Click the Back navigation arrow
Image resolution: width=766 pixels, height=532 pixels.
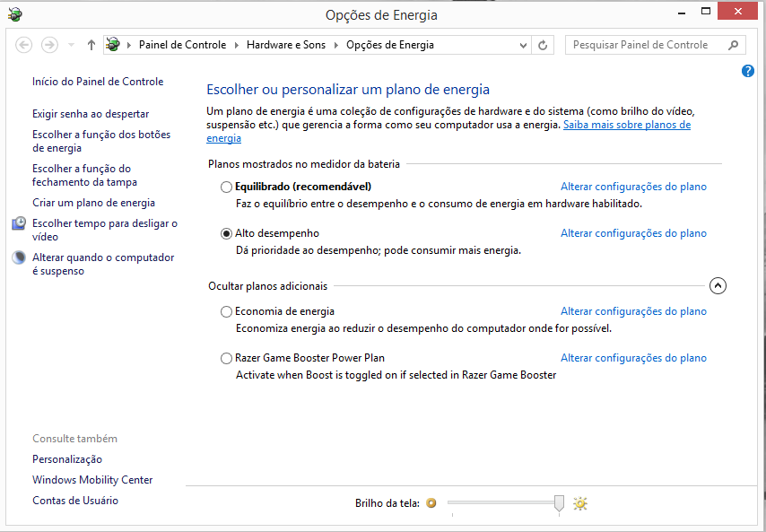click(24, 45)
